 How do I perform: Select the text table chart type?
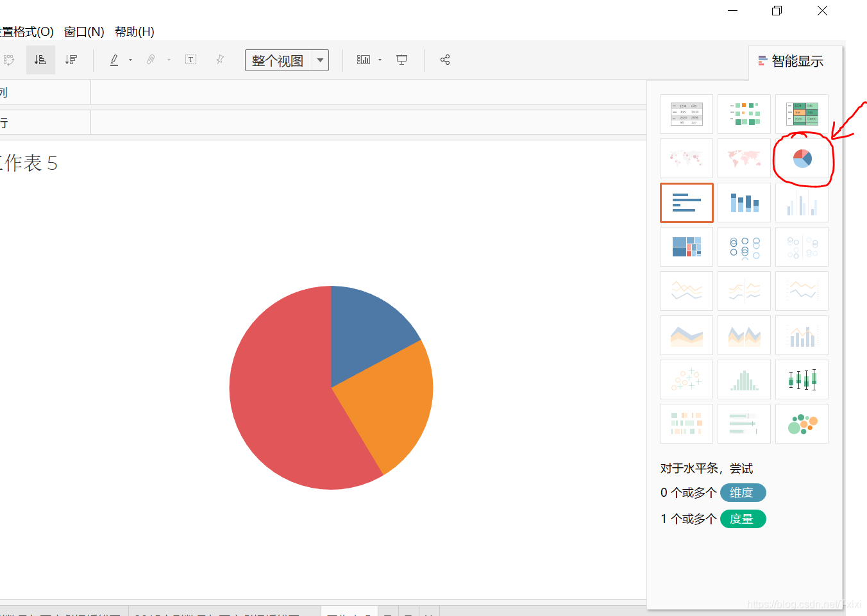point(686,114)
